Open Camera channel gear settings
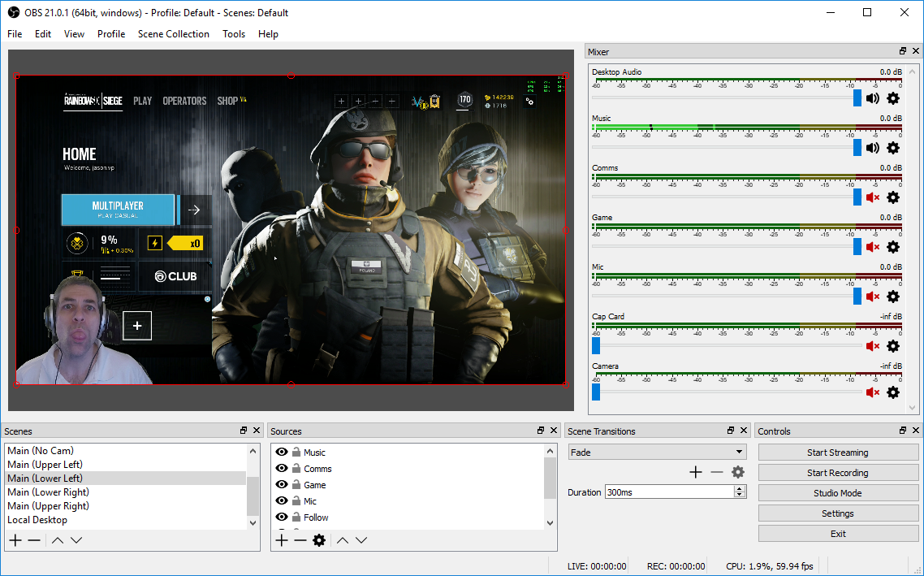The width and height of the screenshot is (924, 576). pos(893,392)
